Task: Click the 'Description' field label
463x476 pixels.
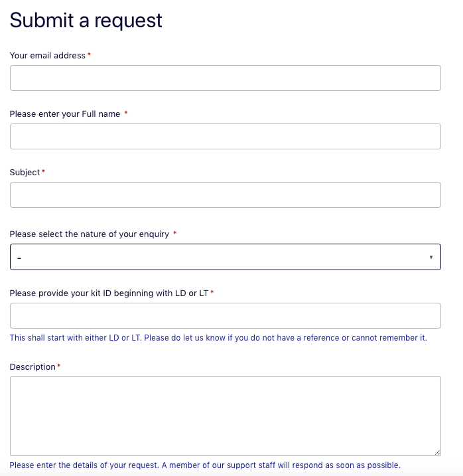Action: pos(33,367)
